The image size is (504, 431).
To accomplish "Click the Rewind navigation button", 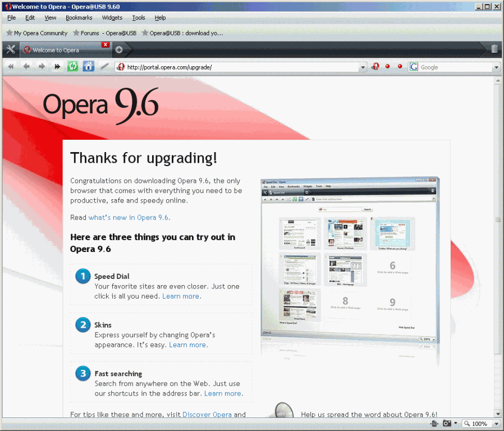I will pyautogui.click(x=11, y=67).
